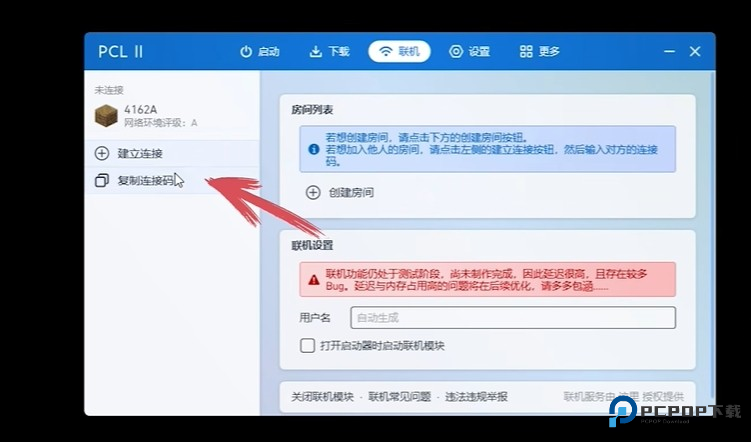Image resolution: width=751 pixels, height=442 pixels.
Task: Click the download arrow icon beside 下载
Action: coord(315,52)
